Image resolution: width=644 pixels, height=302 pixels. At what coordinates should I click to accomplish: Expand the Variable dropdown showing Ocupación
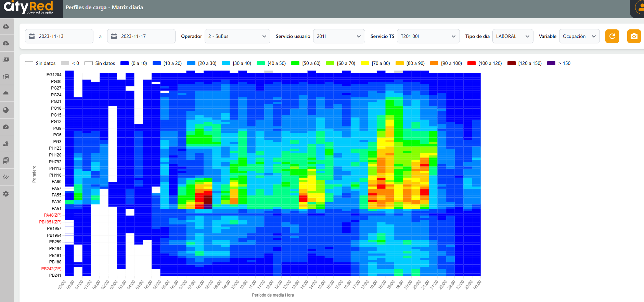579,36
